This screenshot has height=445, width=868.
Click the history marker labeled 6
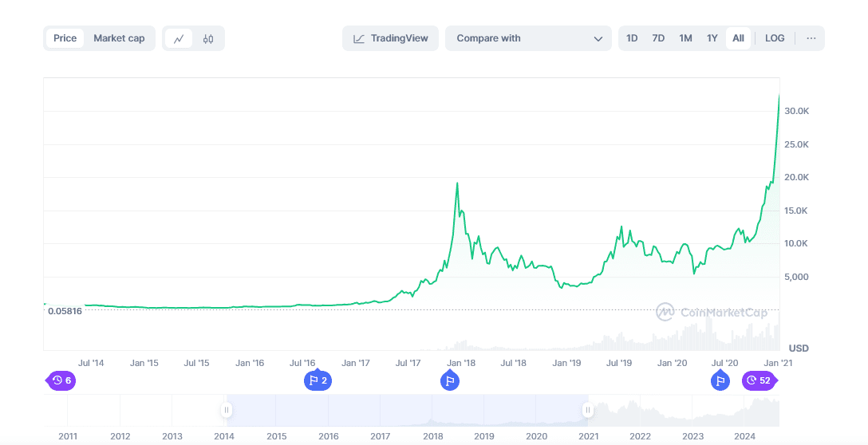coord(61,380)
